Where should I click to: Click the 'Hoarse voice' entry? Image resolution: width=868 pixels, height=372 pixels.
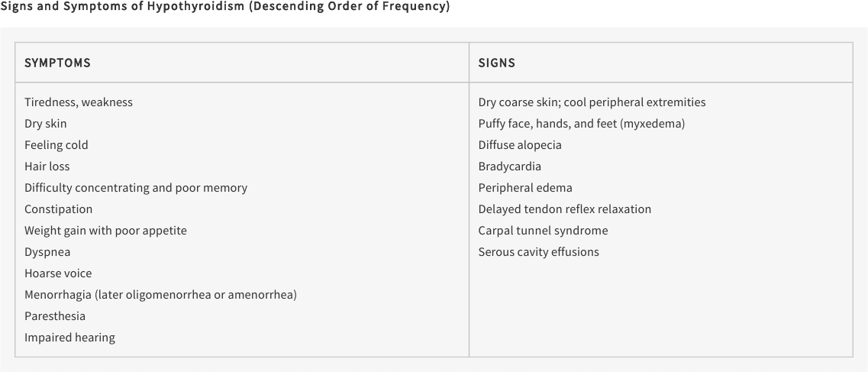tap(58, 273)
